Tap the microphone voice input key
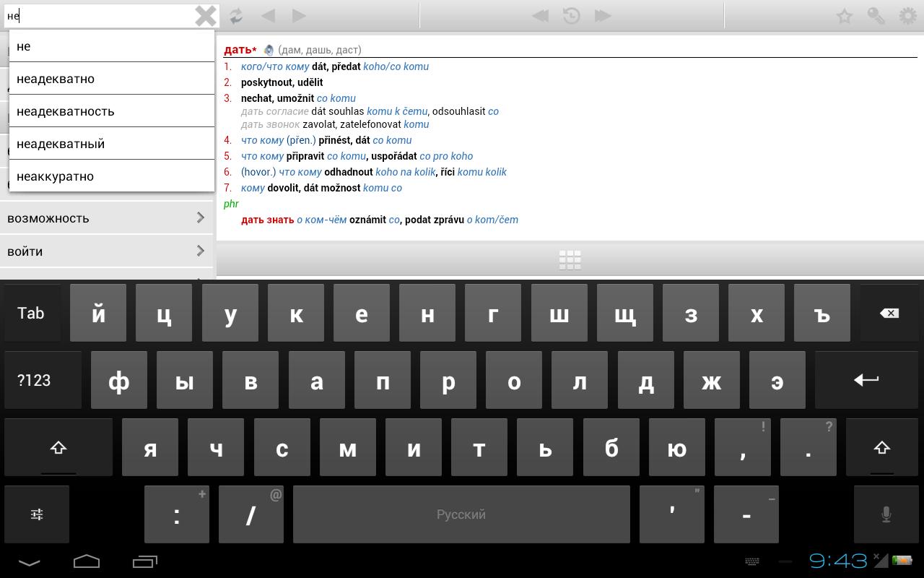The height and width of the screenshot is (578, 924). coord(886,514)
